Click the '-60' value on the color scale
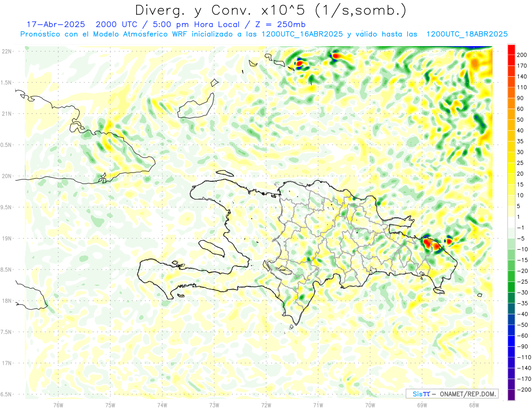Viewport: 532px width, 411px height. coord(522,336)
